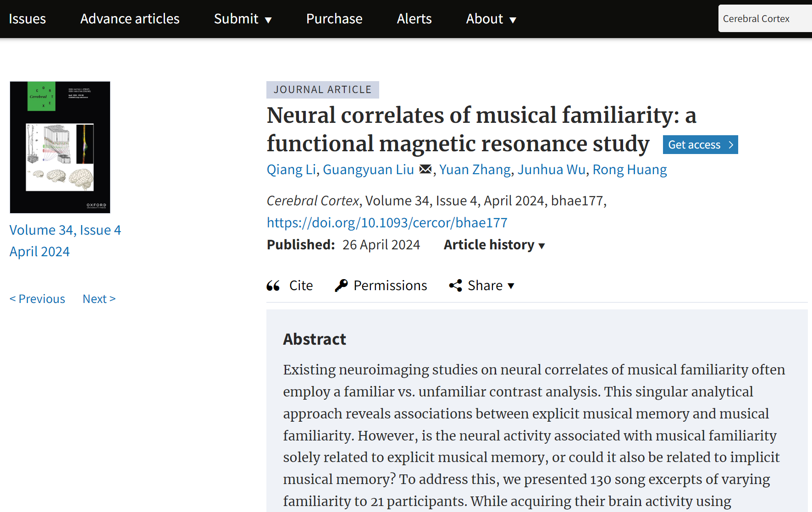Go to the Issues menu item

pyautogui.click(x=27, y=19)
